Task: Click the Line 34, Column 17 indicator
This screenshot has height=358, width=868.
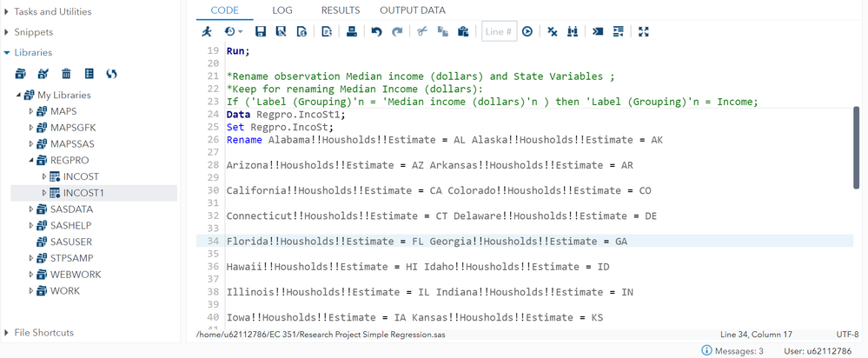Action: [754, 335]
